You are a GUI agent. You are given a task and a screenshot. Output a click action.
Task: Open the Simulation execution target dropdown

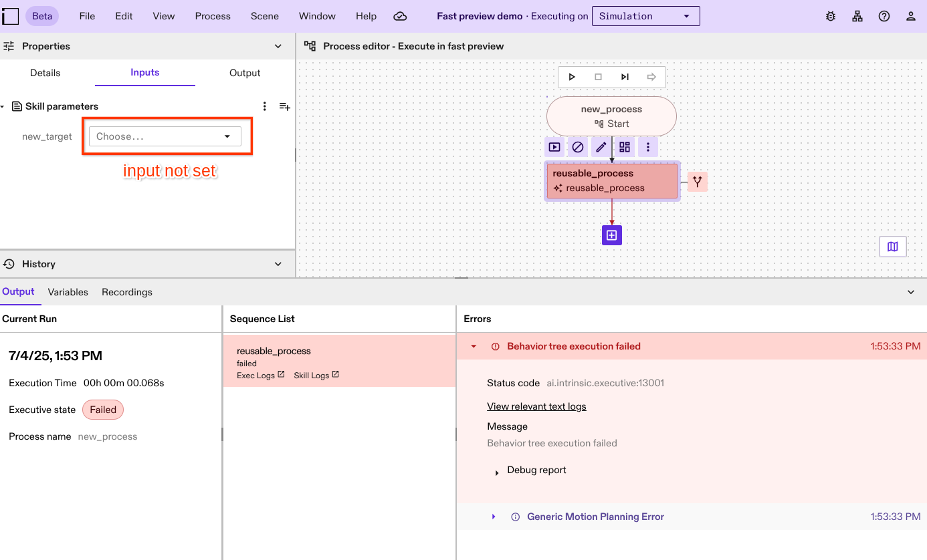(x=645, y=15)
